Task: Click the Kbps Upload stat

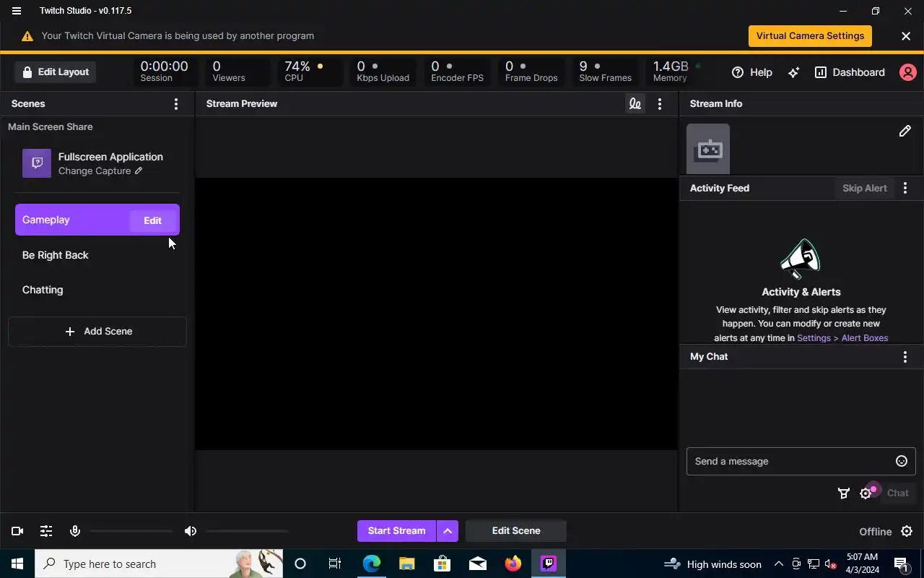Action: [x=383, y=72]
